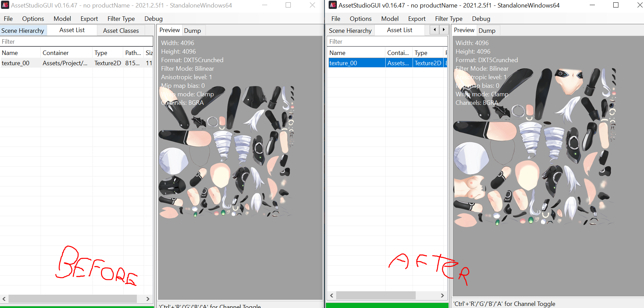This screenshot has height=308, width=644.
Task: Click left window horizontal scrollbar right arrow
Action: tap(147, 299)
